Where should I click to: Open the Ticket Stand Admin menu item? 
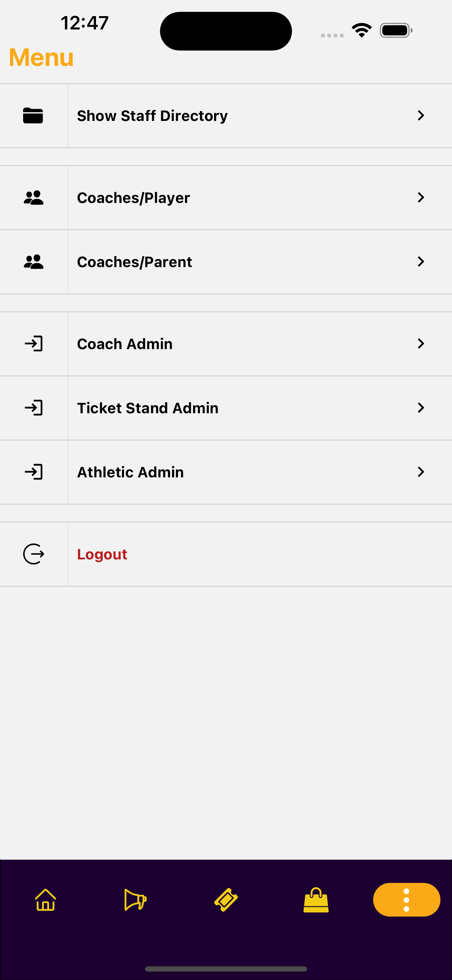coord(148,408)
